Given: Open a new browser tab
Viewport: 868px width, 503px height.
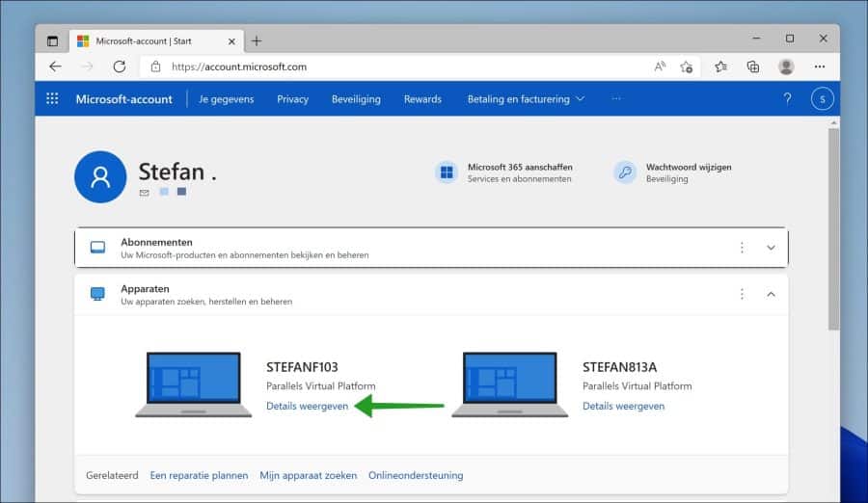Looking at the screenshot, I should pyautogui.click(x=257, y=40).
